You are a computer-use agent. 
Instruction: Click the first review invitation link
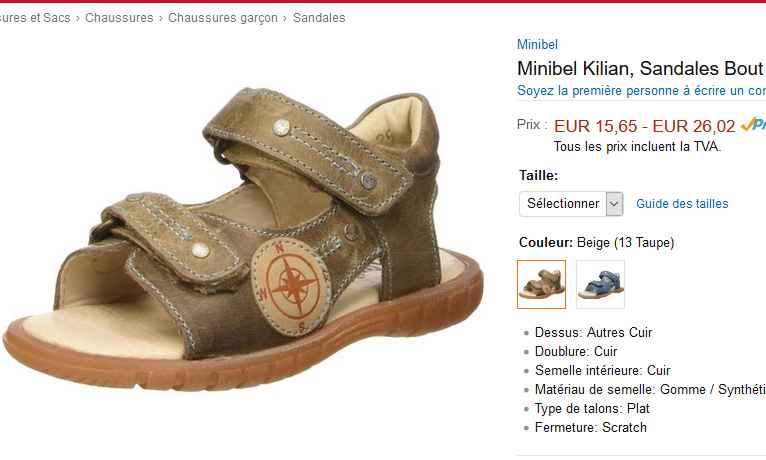point(641,91)
